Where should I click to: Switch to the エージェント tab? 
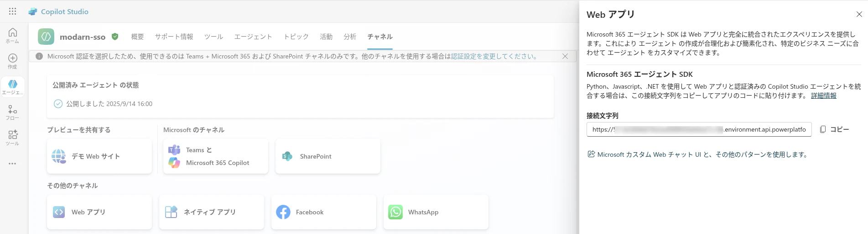[253, 37]
